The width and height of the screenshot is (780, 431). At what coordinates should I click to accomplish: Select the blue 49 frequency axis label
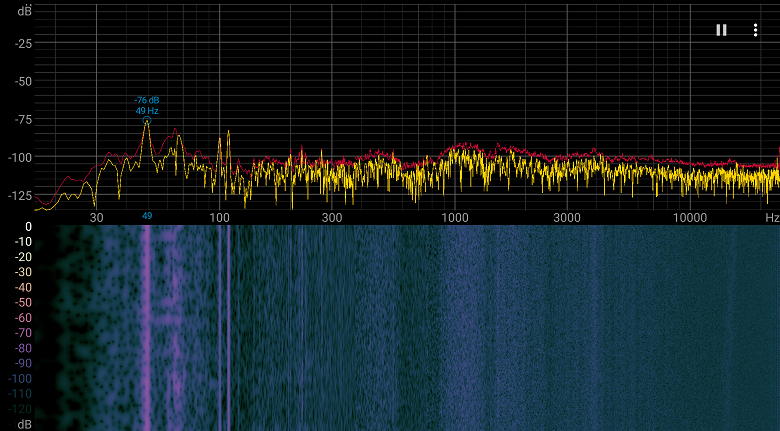(147, 216)
